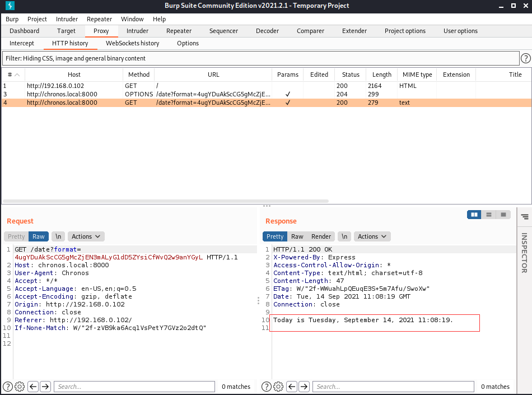Viewport: 532px width, 395px height.
Task: Click the filter help question mark icon
Action: (x=525, y=58)
